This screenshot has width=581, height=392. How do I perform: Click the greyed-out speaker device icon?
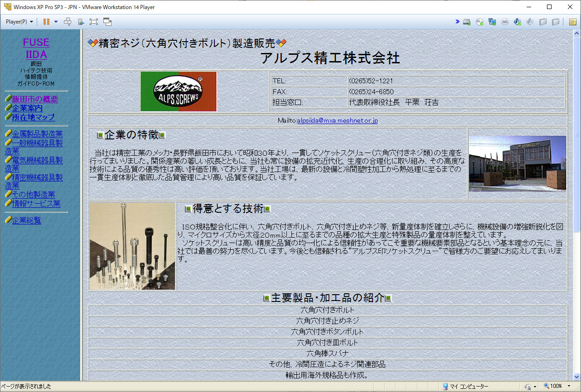530,22
